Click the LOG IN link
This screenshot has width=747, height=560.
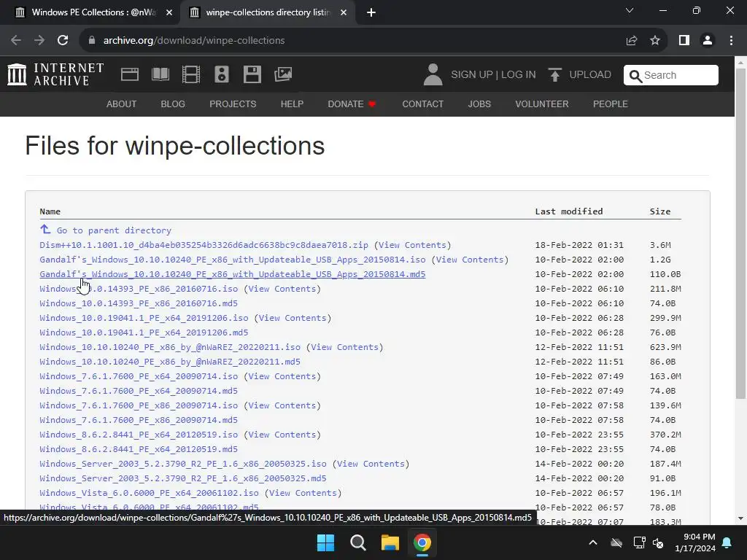(519, 75)
